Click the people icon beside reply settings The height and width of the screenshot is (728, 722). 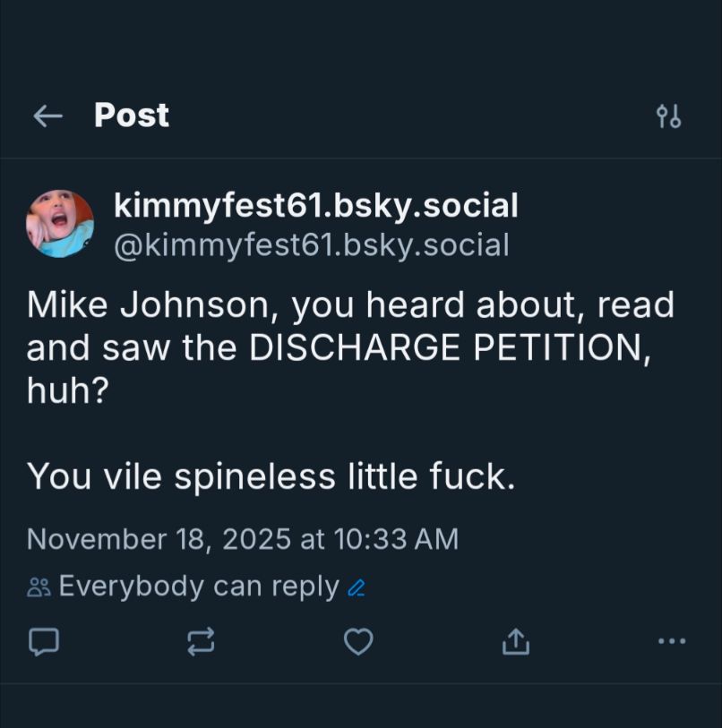(x=39, y=587)
